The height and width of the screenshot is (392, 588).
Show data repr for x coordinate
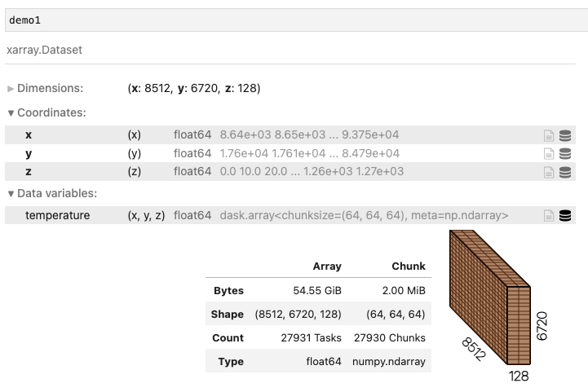[x=565, y=135]
